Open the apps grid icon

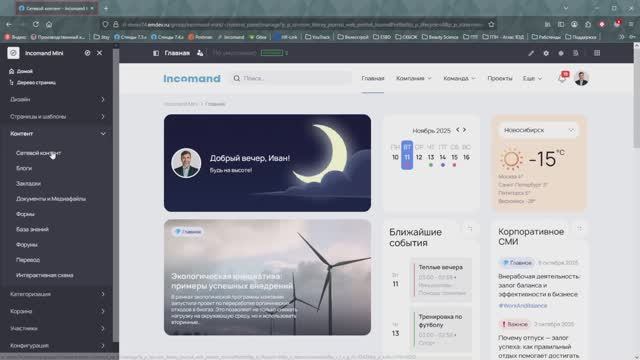click(x=597, y=53)
